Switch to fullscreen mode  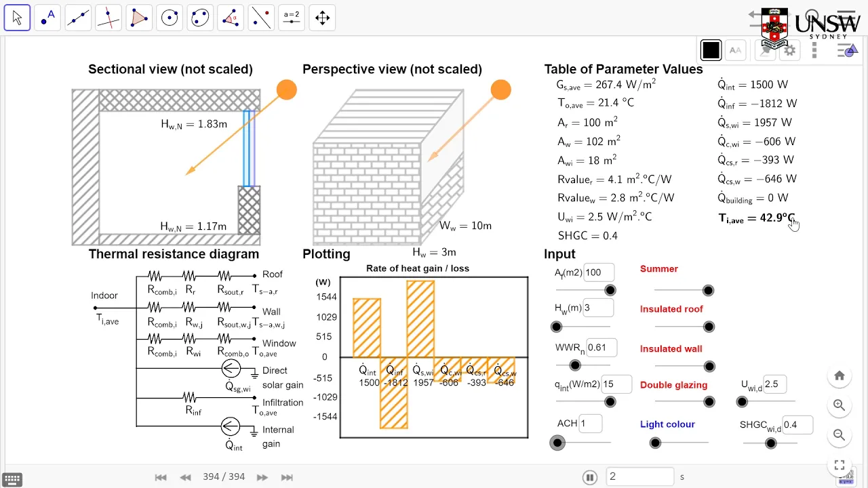point(840,465)
